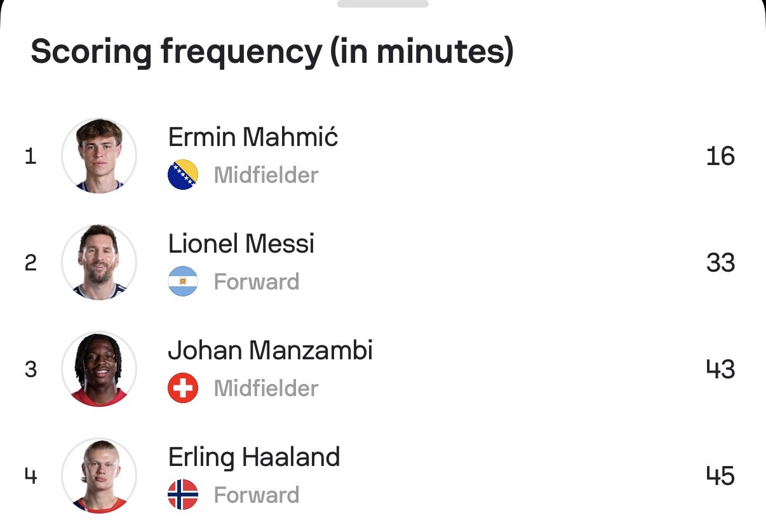Open Ermin Mahmić's player photo
Image resolution: width=766 pixels, height=532 pixels.
click(x=99, y=156)
